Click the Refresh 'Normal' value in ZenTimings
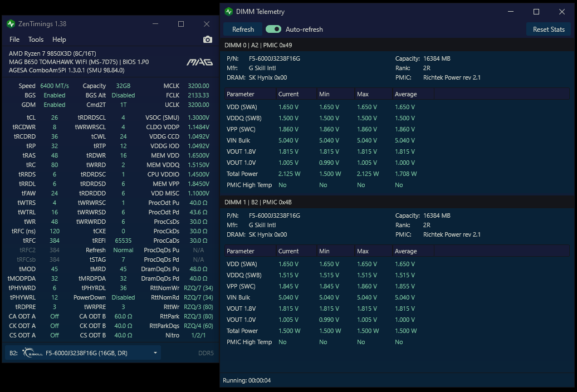Viewport: 577px width, 392px height. (x=123, y=250)
